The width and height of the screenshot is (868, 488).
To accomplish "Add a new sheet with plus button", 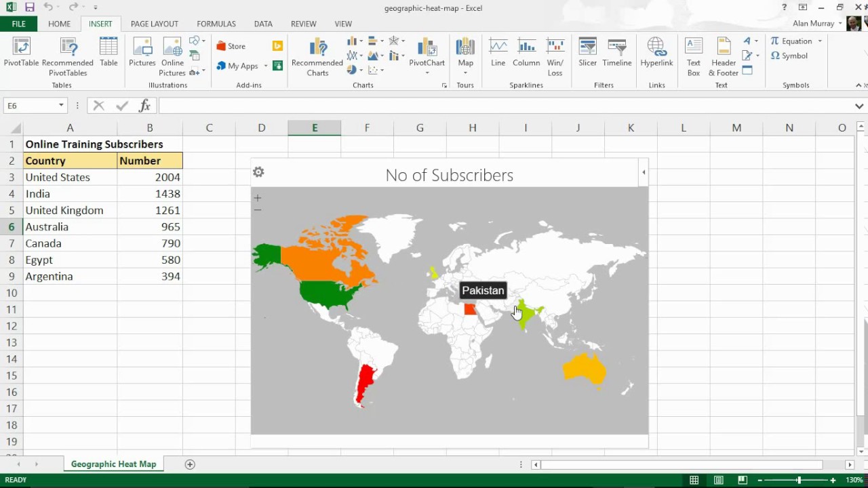I will coord(190,464).
